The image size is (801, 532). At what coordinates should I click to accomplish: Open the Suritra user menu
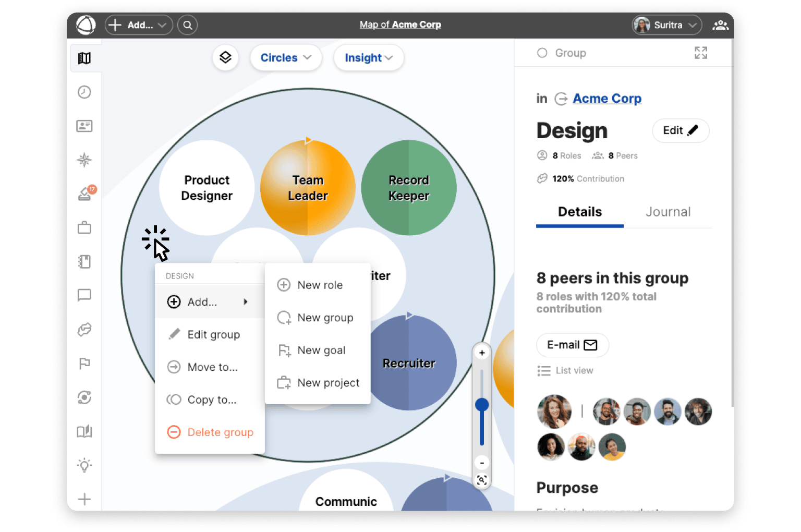click(667, 25)
